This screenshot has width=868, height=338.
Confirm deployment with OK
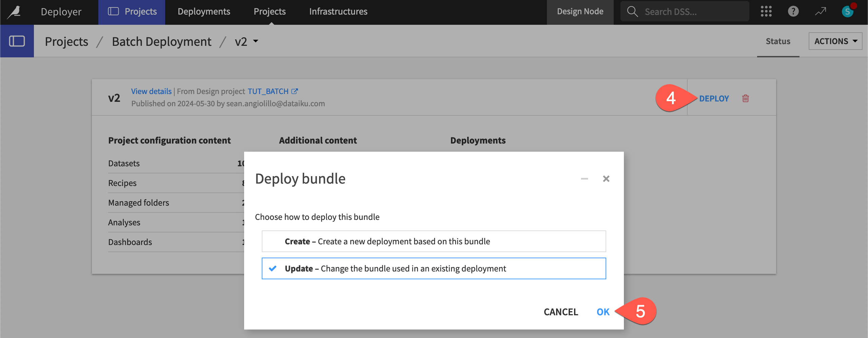pyautogui.click(x=603, y=312)
